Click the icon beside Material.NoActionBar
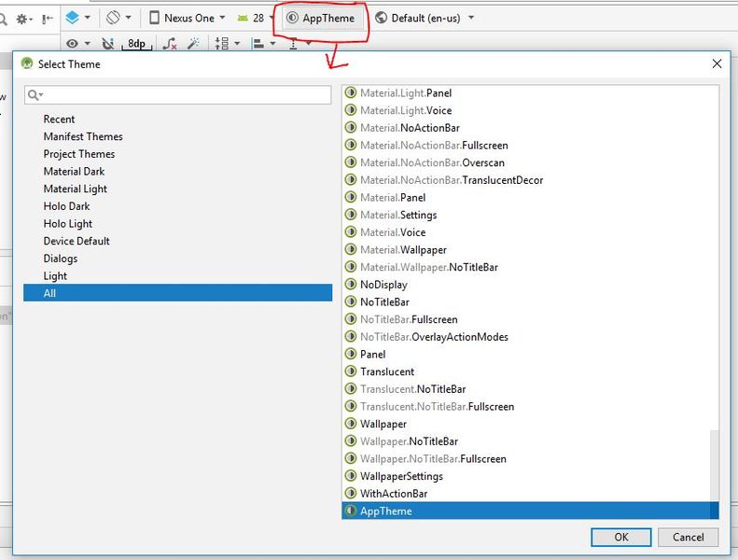Screen dimensions: 738x560 351,127
